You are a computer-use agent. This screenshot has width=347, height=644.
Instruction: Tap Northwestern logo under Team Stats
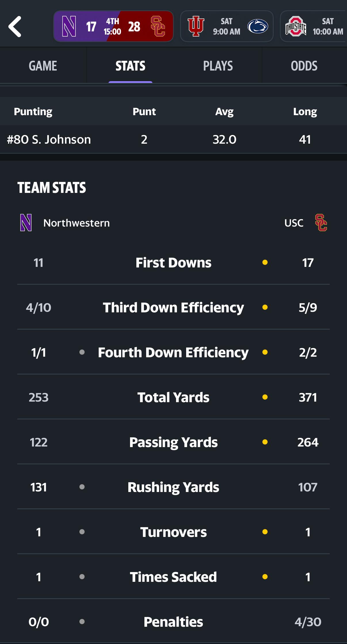coord(26,223)
